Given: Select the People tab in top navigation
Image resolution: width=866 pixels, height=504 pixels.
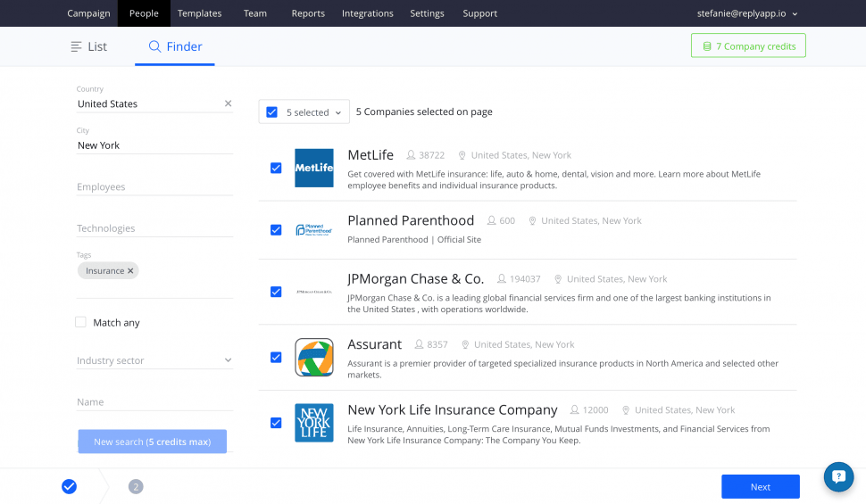Looking at the screenshot, I should [144, 13].
